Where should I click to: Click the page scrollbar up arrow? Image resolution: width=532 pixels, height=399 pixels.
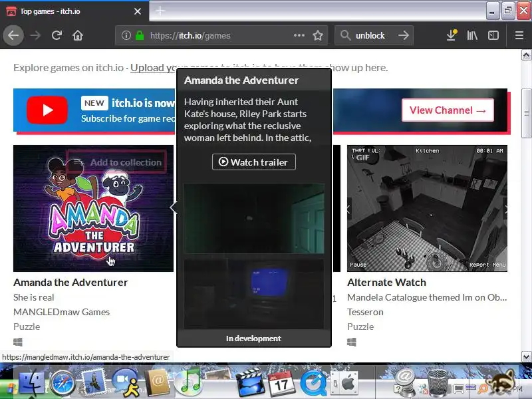click(x=526, y=55)
